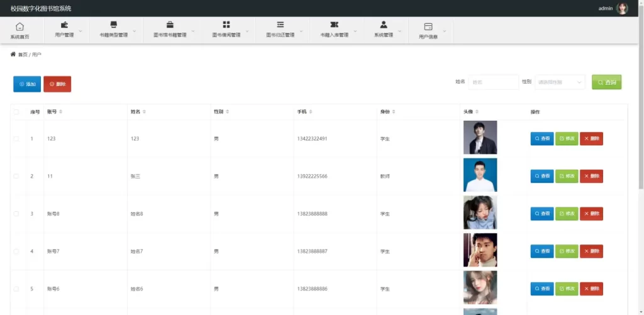Image resolution: width=644 pixels, height=315 pixels.
Task: Go to 首页 in the breadcrumb
Action: pyautogui.click(x=23, y=55)
